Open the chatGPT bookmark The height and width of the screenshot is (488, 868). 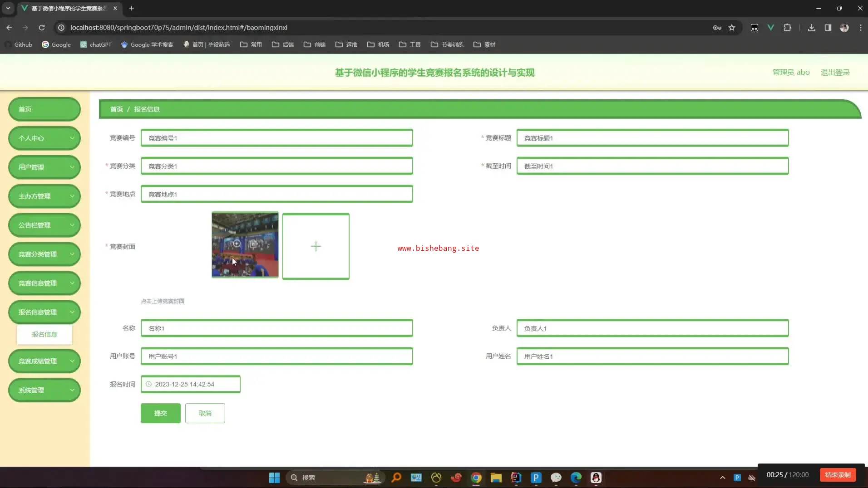pos(96,44)
